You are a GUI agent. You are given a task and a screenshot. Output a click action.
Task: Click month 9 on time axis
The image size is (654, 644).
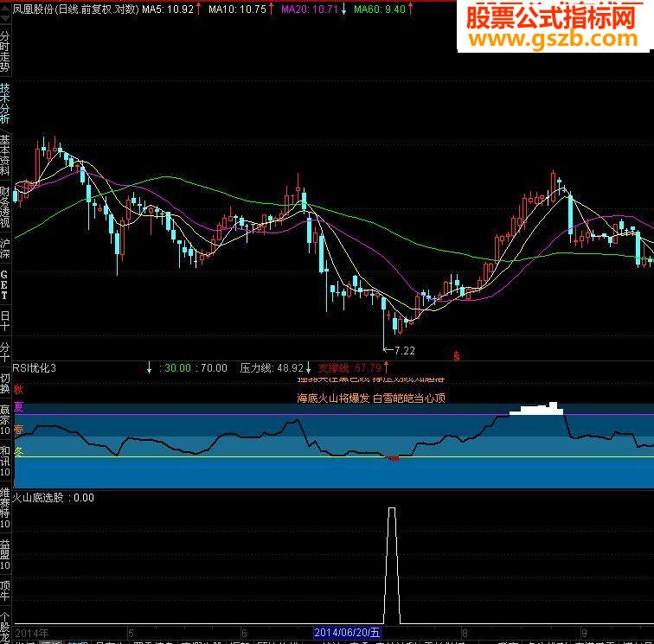click(584, 634)
